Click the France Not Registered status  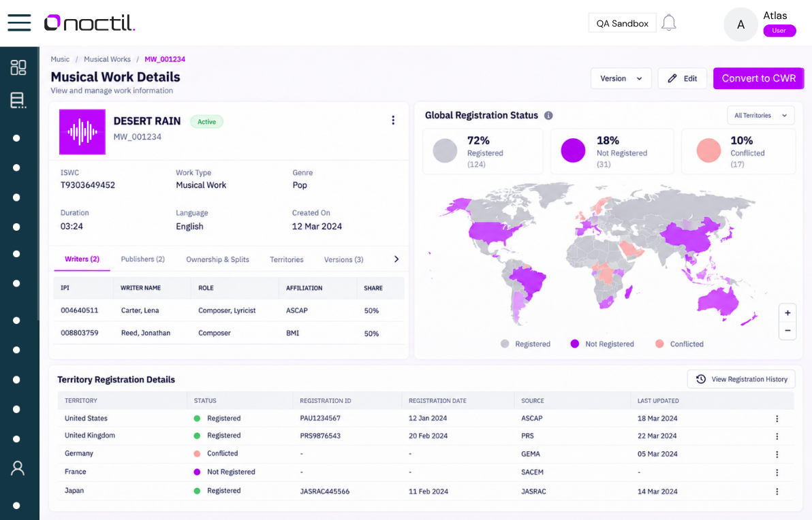click(x=224, y=472)
